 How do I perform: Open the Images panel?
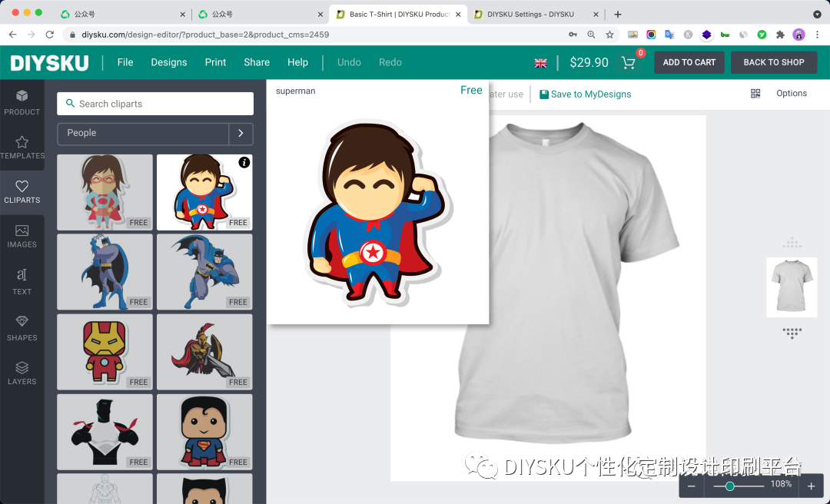[x=22, y=237]
